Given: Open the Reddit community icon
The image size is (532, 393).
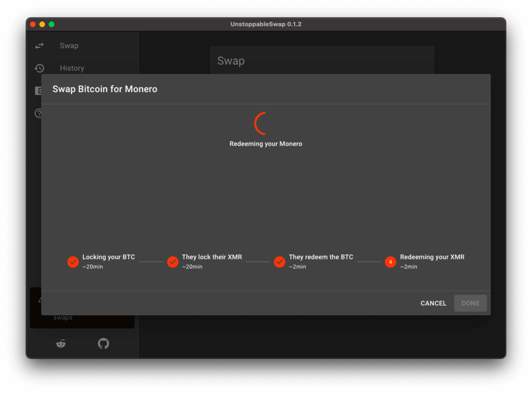Looking at the screenshot, I should [61, 344].
